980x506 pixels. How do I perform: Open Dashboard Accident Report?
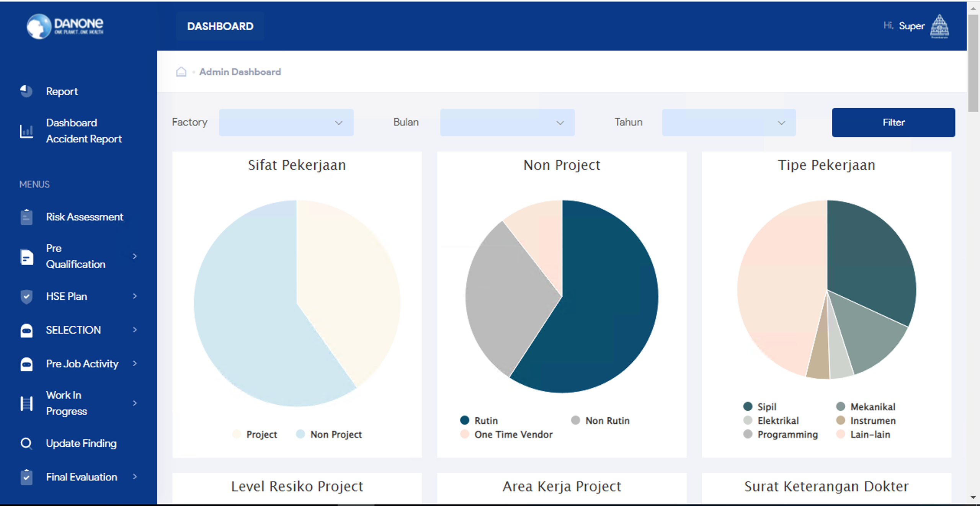pos(84,131)
